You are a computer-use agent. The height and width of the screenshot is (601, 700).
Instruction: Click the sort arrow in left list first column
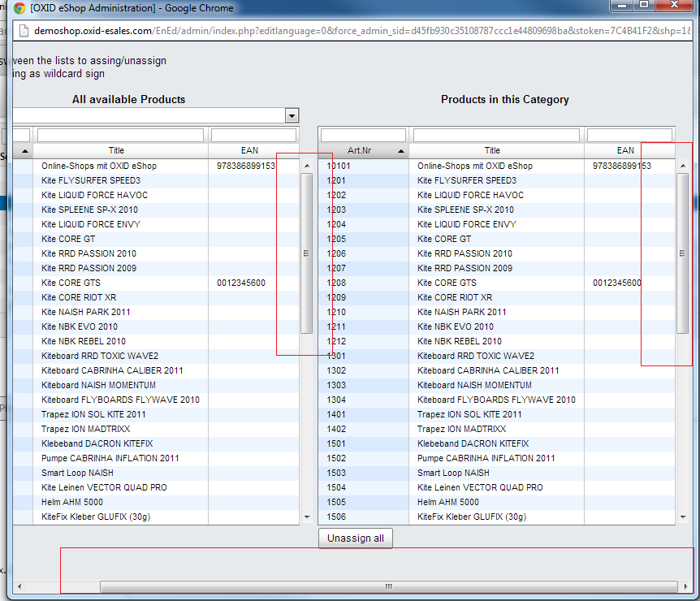pos(25,151)
